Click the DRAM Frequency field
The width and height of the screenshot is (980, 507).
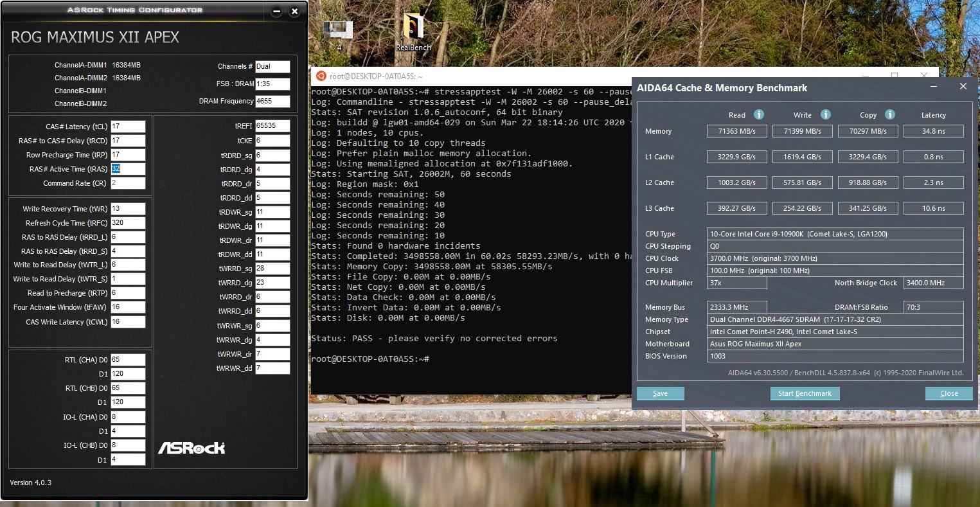272,102
